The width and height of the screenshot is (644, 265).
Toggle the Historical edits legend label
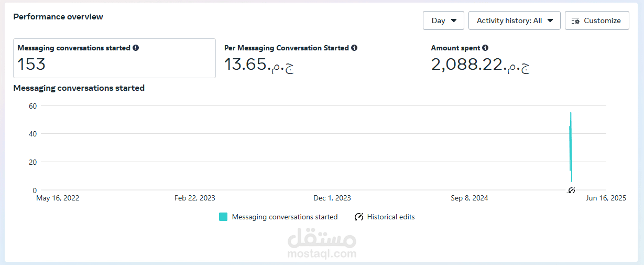(x=390, y=217)
